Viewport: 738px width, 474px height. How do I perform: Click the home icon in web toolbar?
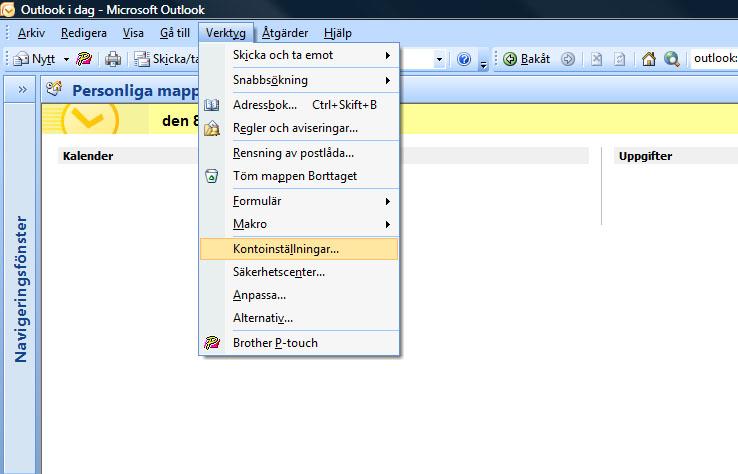tap(649, 59)
